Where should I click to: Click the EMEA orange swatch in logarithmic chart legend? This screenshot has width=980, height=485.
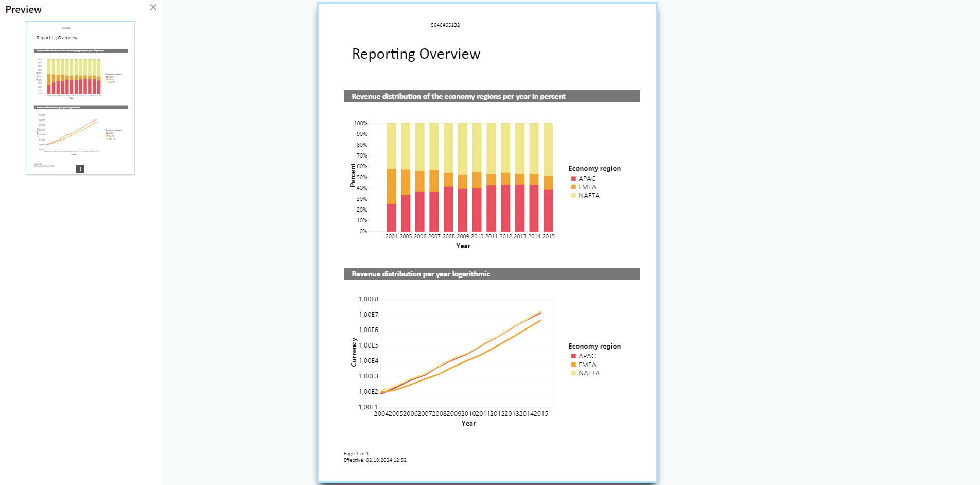(x=573, y=365)
